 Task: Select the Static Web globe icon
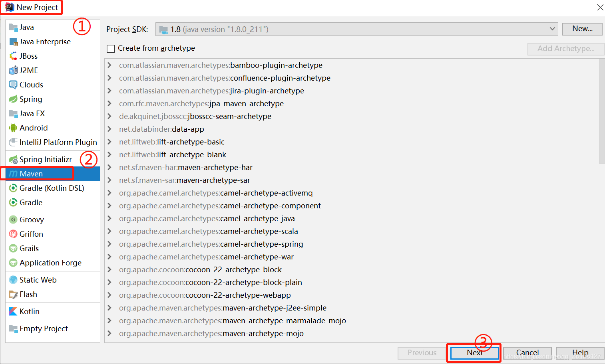[x=13, y=280]
